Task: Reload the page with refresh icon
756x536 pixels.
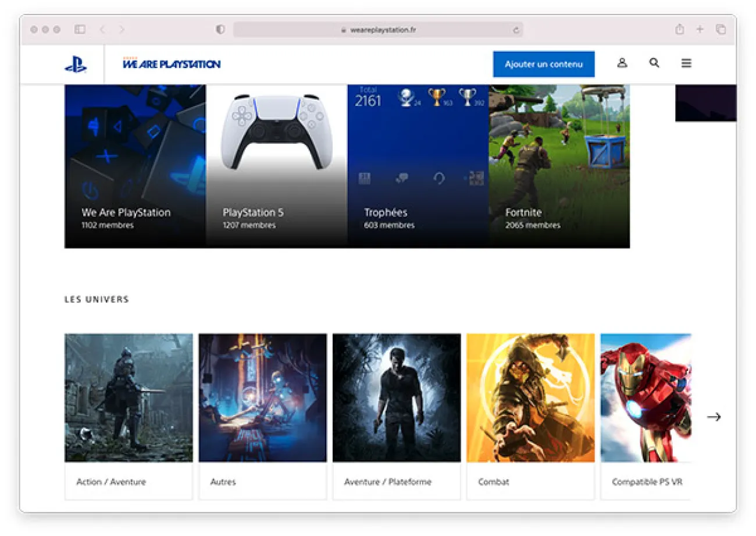Action: point(516,30)
